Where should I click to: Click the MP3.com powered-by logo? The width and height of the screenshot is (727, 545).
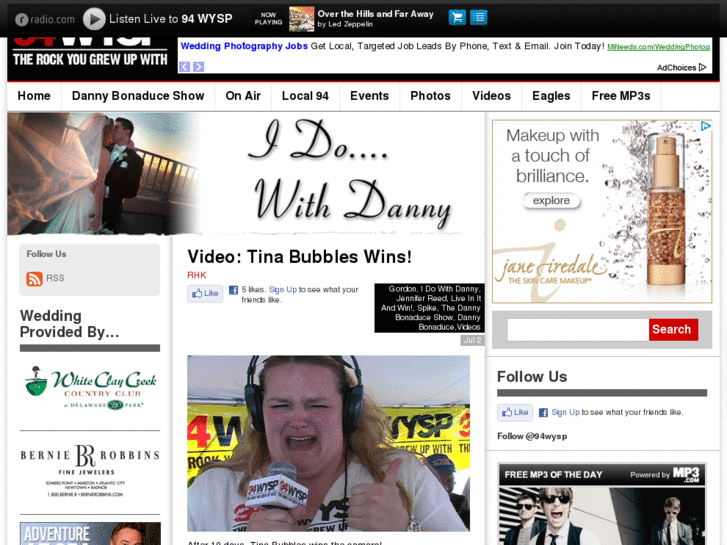pos(686,474)
